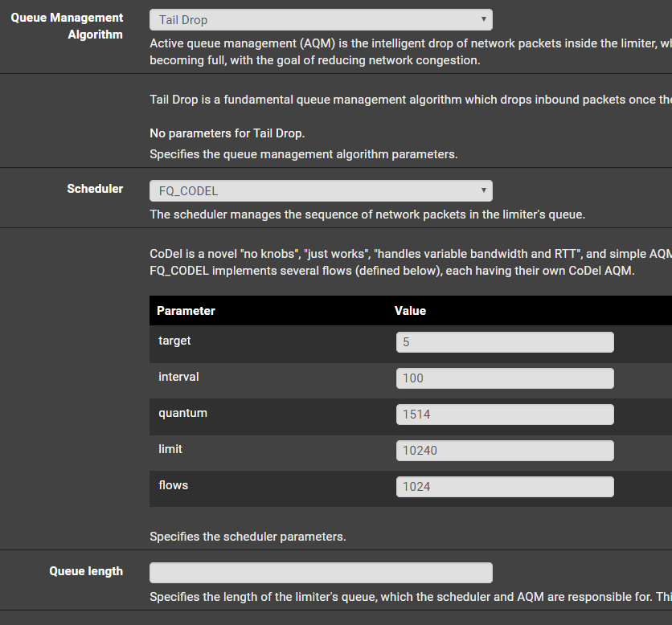The image size is (672, 625).
Task: Click 'Specifies the scheduler parameters' help text
Action: 248,537
